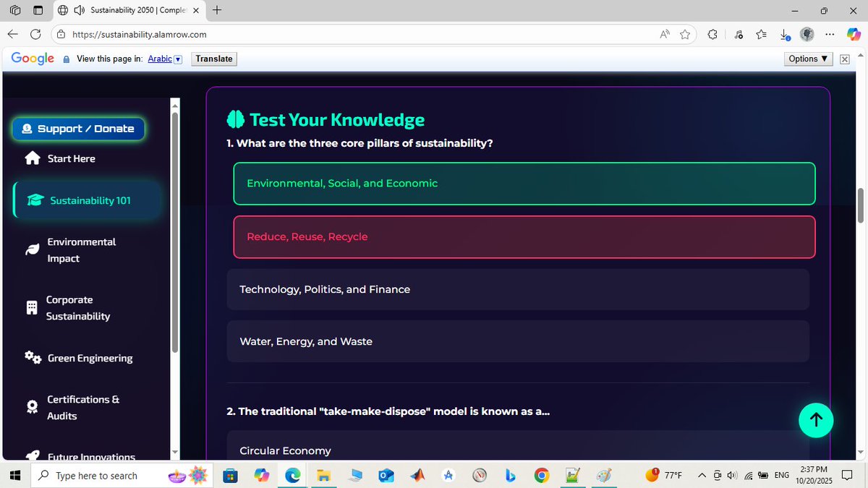Open the Arabic language dropdown in translate bar
The image size is (868, 488).
(x=178, y=59)
